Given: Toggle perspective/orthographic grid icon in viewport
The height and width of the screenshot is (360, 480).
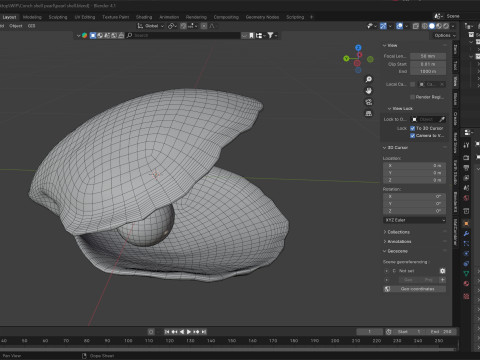Looking at the screenshot, I should click(369, 114).
